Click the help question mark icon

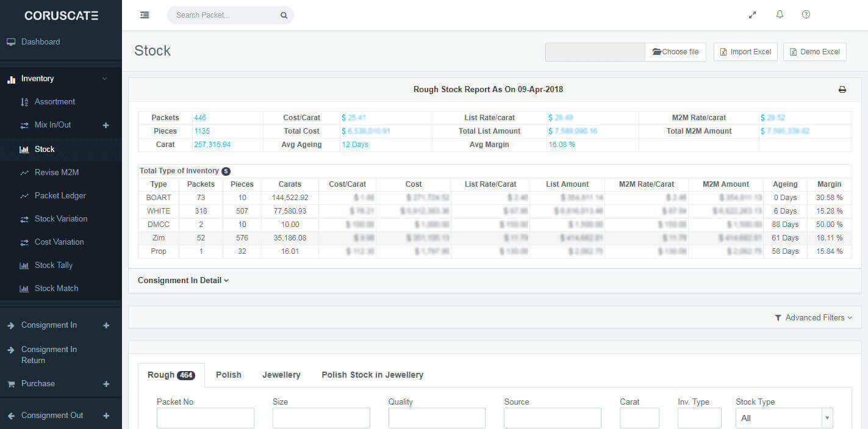pos(806,15)
